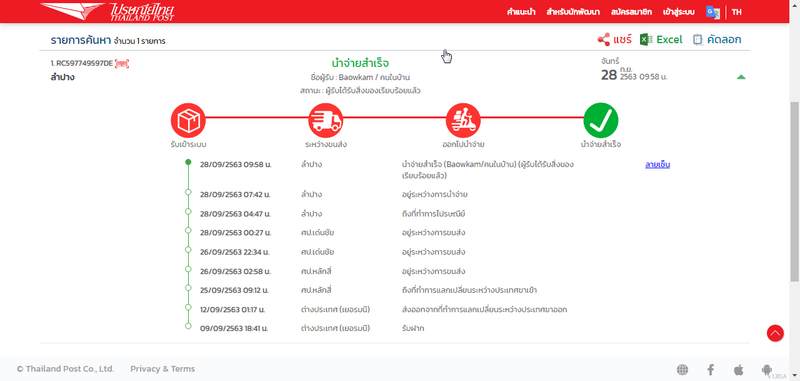Image resolution: width=800 pixels, height=381 pixels.
Task: Click the ระหว่างขนส่ง truck icon
Action: click(x=326, y=120)
